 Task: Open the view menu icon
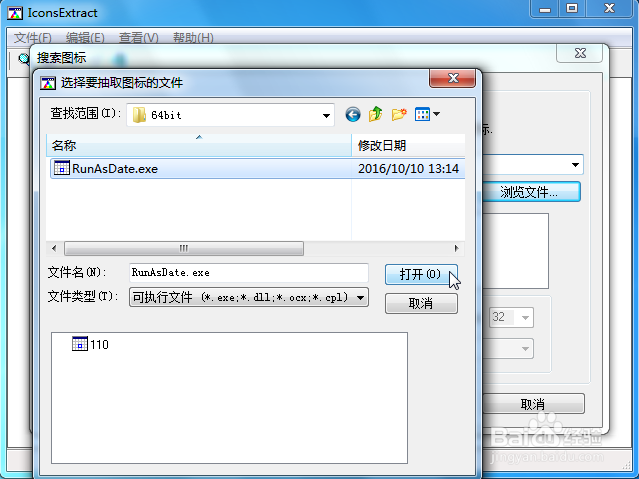tap(422, 114)
